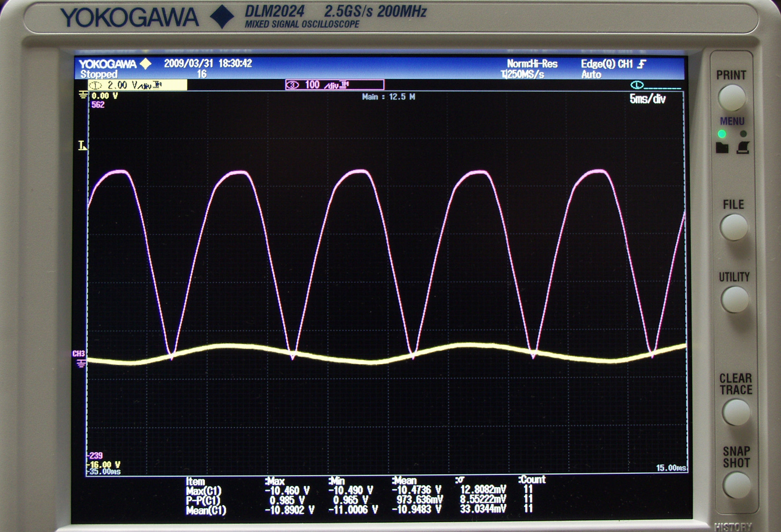Image resolution: width=781 pixels, height=532 pixels.
Task: Click the trigger position marker at top right
Action: [x=637, y=85]
